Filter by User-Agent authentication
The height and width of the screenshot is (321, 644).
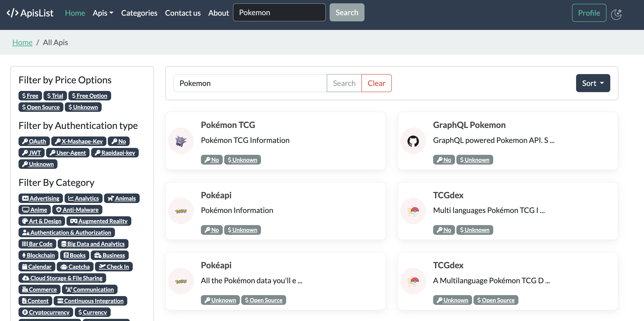(68, 152)
